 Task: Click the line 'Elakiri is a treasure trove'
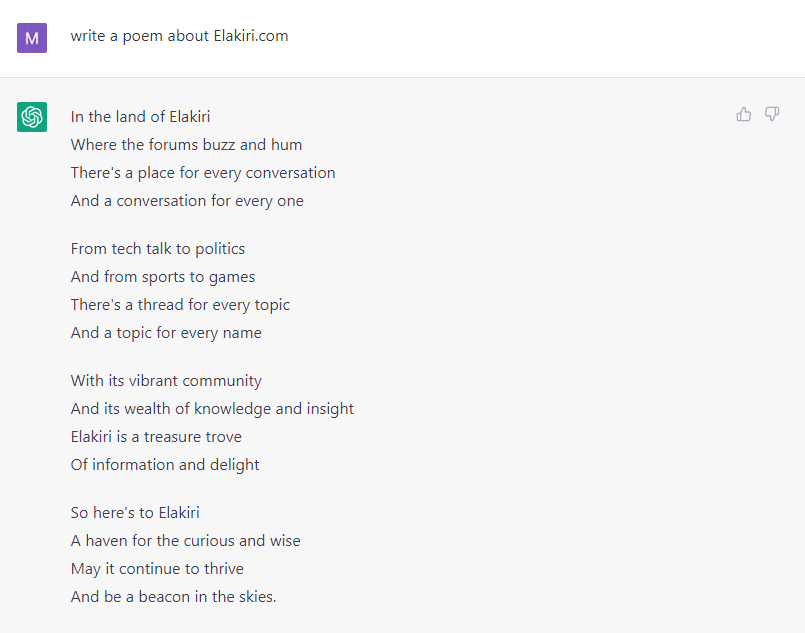(x=156, y=437)
